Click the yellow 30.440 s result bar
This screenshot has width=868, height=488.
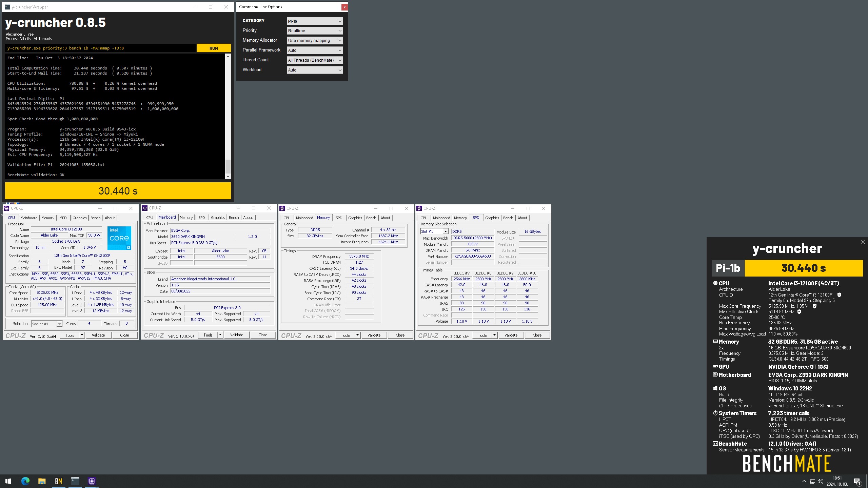pos(118,191)
